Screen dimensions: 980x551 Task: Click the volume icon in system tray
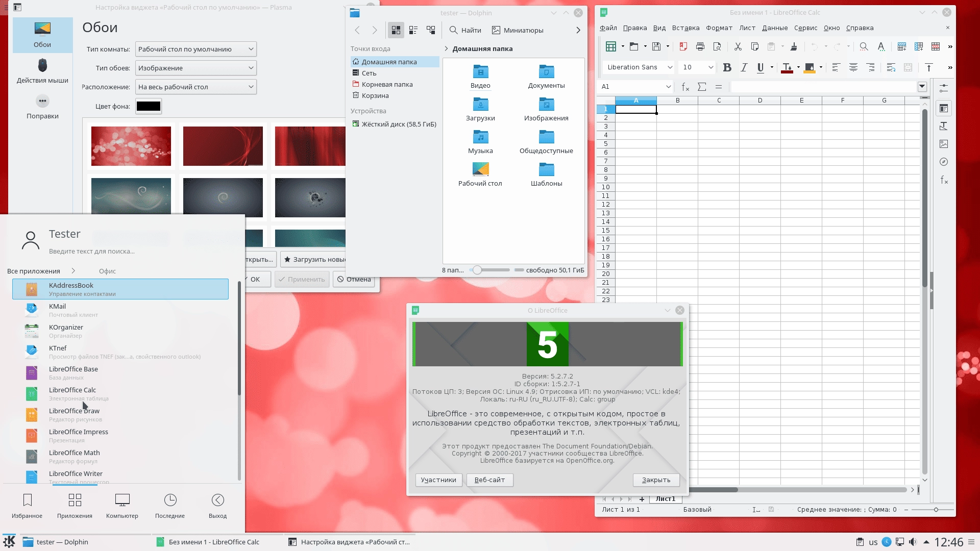(913, 542)
